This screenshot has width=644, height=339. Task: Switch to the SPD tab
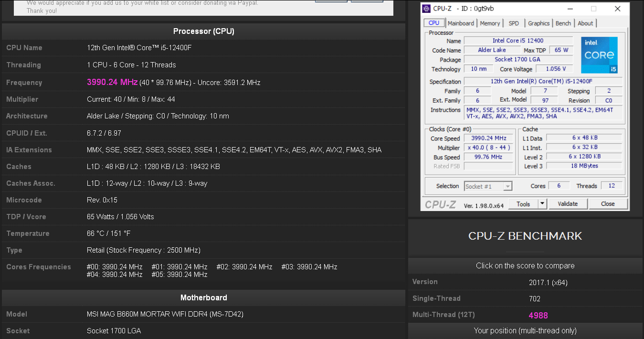click(x=514, y=23)
